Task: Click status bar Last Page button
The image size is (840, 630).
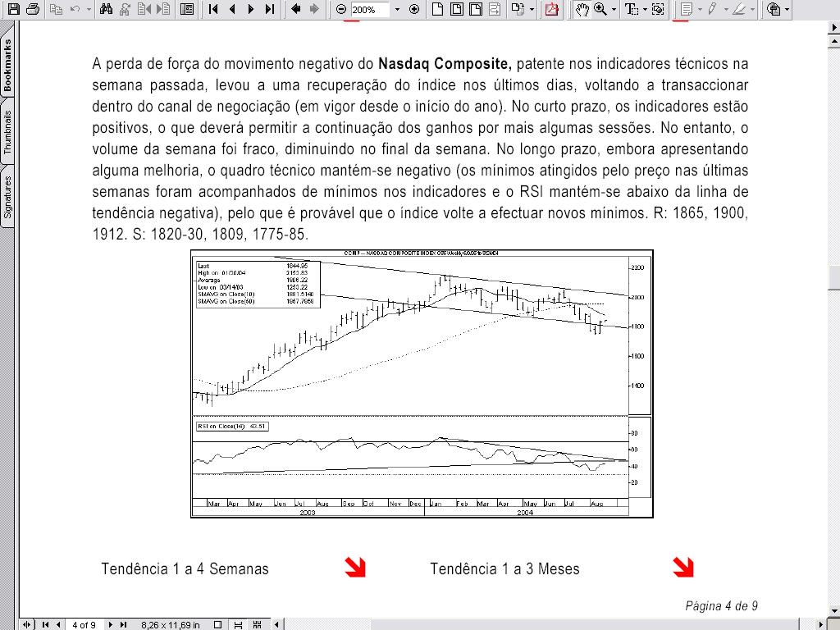Action: pos(123,624)
